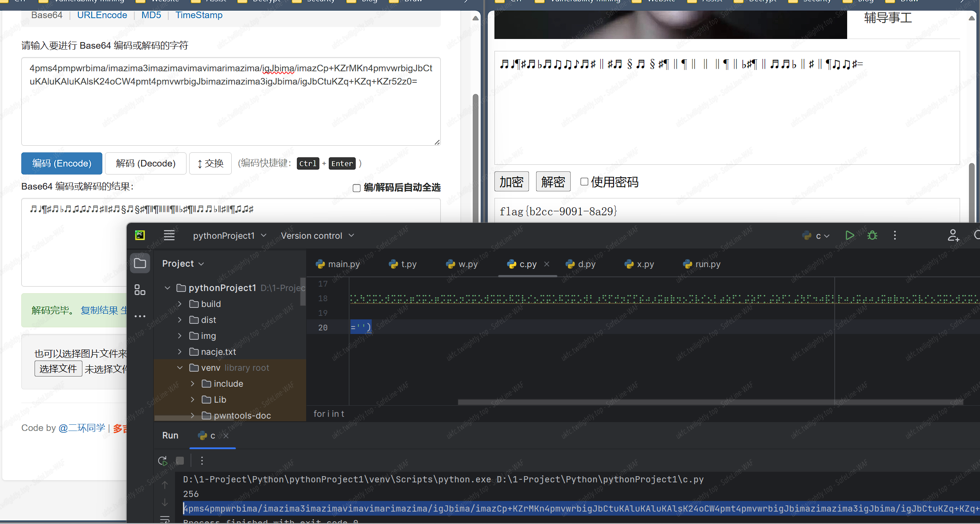Expand the build folder in project tree
Screen dimensions: 980x524
pos(179,304)
